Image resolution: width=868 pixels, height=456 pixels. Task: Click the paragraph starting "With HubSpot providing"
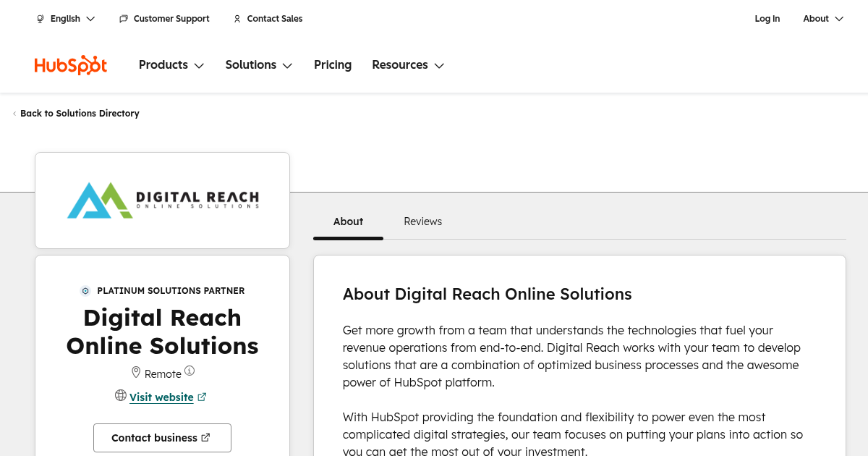click(x=573, y=434)
